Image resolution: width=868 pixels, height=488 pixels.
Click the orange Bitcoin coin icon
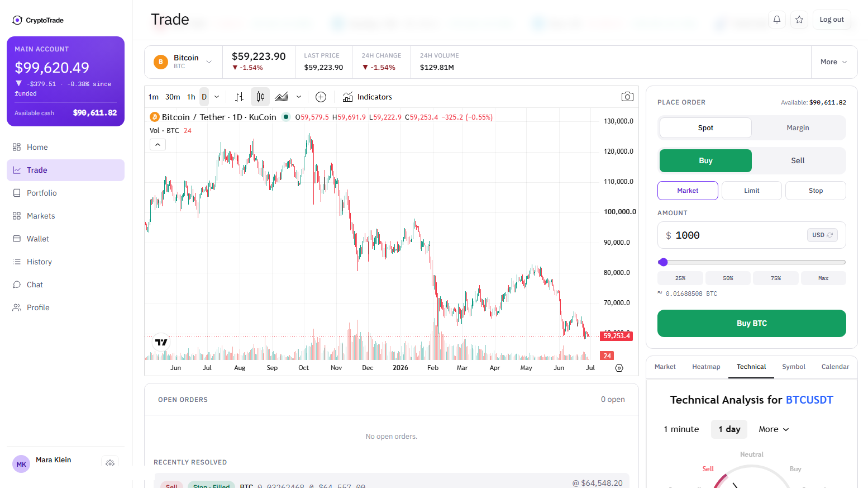coord(161,62)
